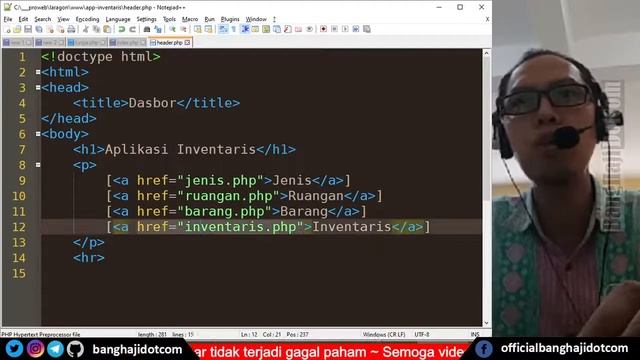640x360 pixels.
Task: Open the Replace toolbar icon
Action: tap(158, 29)
